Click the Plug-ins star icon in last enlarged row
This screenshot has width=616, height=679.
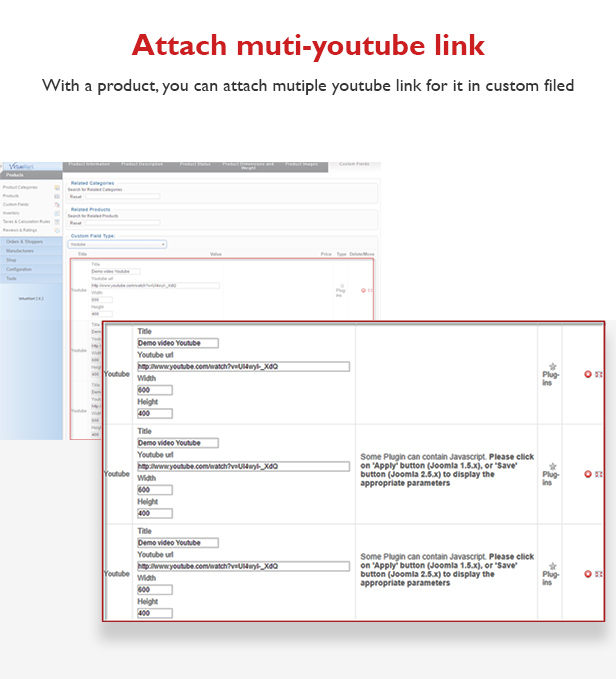pyautogui.click(x=552, y=566)
